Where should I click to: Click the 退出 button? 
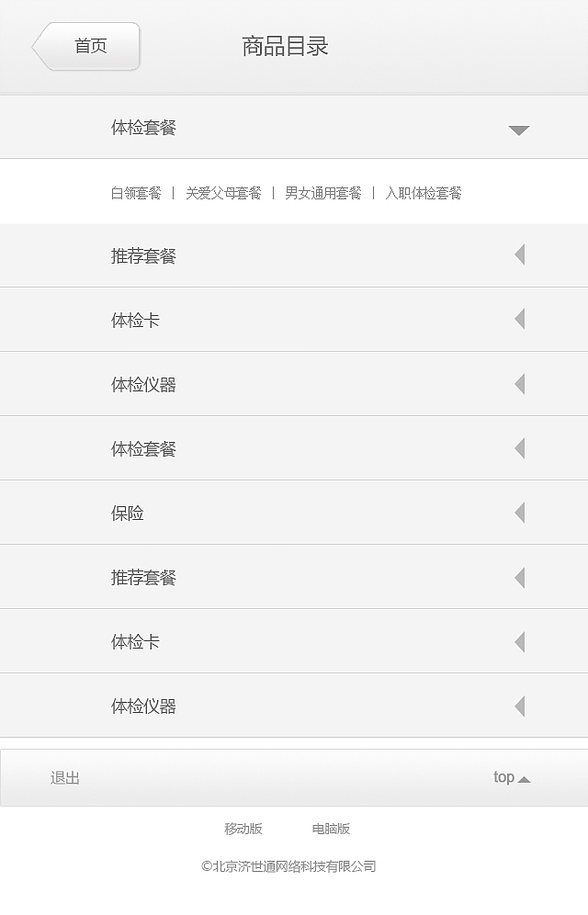click(x=63, y=777)
